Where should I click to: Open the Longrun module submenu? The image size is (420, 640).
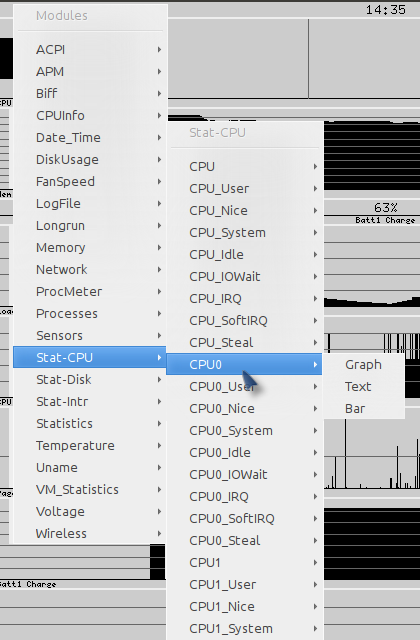coord(90,226)
